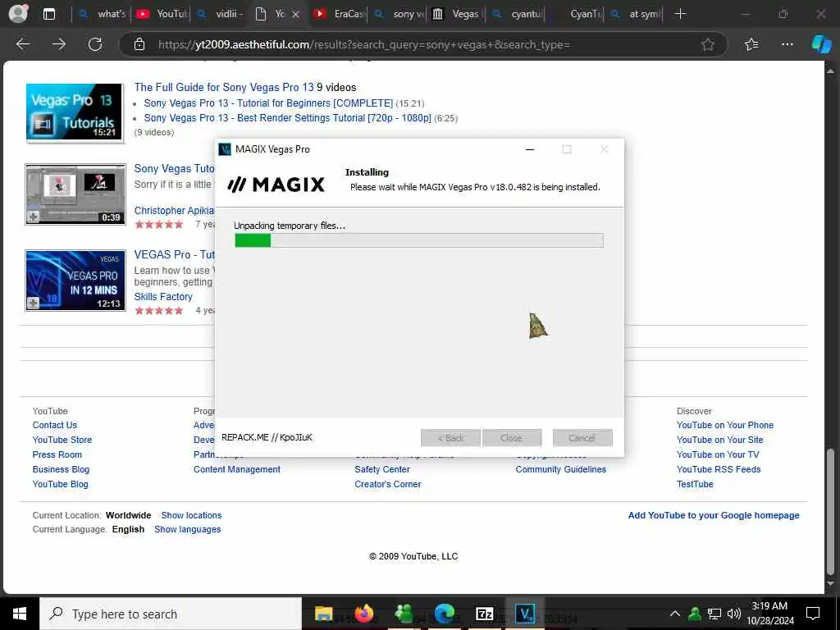This screenshot has width=840, height=630.
Task: Open the YouTube Store footer link
Action: (62, 440)
